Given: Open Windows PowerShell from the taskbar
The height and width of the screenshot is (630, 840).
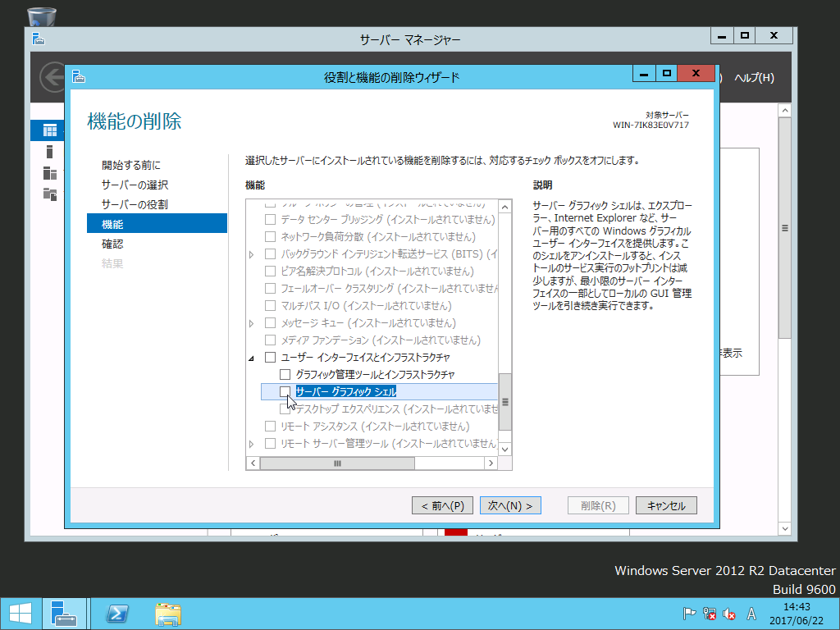Looking at the screenshot, I should coord(116,614).
